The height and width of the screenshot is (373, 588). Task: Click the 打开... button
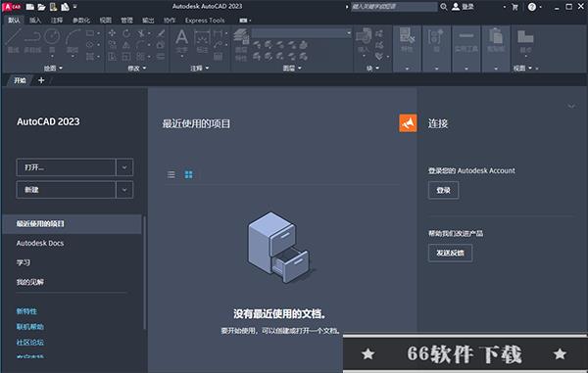[x=66, y=167]
